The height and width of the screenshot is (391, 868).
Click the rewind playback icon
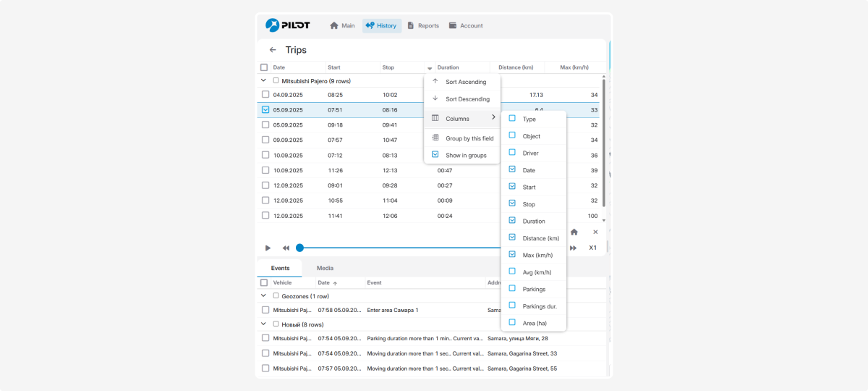pyautogui.click(x=286, y=248)
